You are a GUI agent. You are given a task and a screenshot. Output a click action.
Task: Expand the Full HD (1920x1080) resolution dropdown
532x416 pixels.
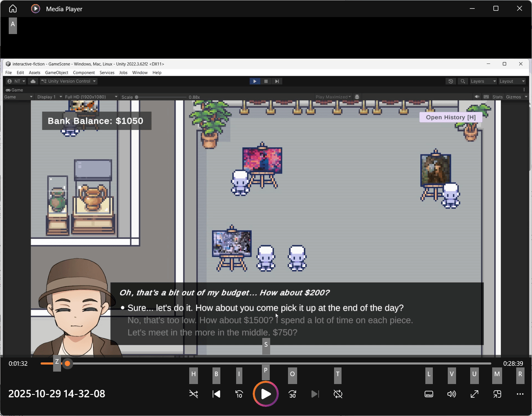[91, 97]
